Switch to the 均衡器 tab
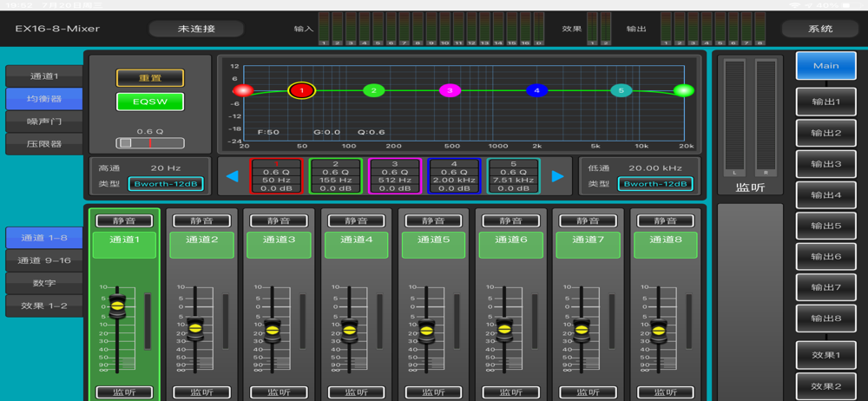 44,99
